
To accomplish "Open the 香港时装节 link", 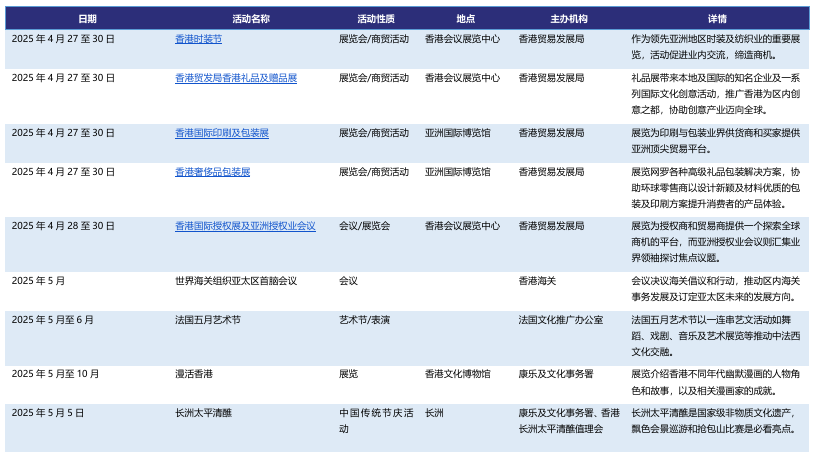I will 199,39.
